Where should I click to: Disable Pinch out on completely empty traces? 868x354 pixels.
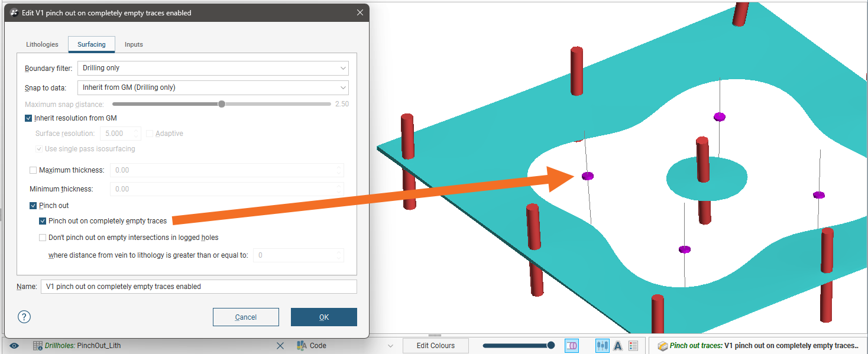43,221
